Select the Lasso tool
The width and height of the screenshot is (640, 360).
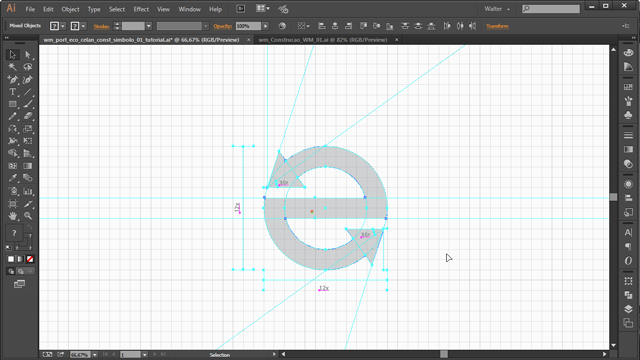pos(28,67)
